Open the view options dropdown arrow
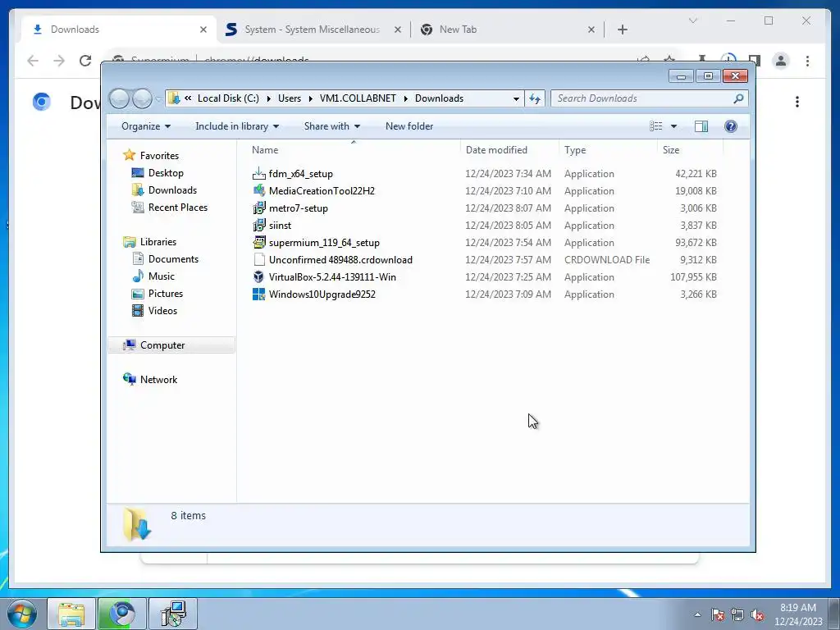 click(x=674, y=126)
